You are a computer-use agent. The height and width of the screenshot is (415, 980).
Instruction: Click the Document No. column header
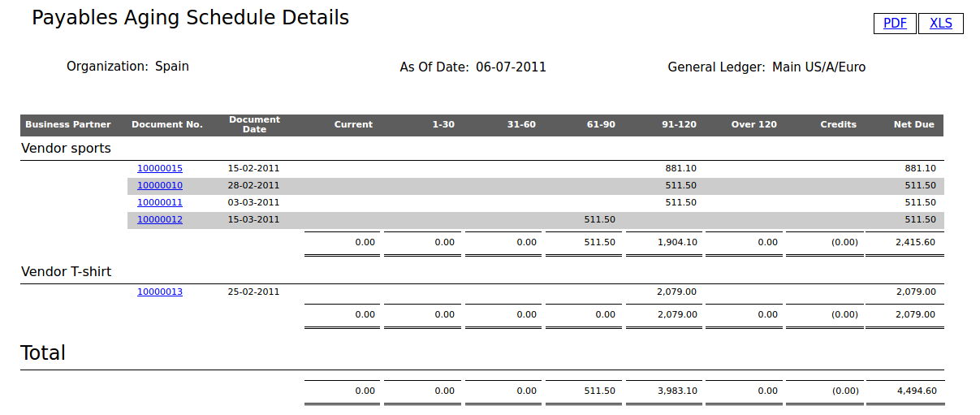(x=167, y=125)
